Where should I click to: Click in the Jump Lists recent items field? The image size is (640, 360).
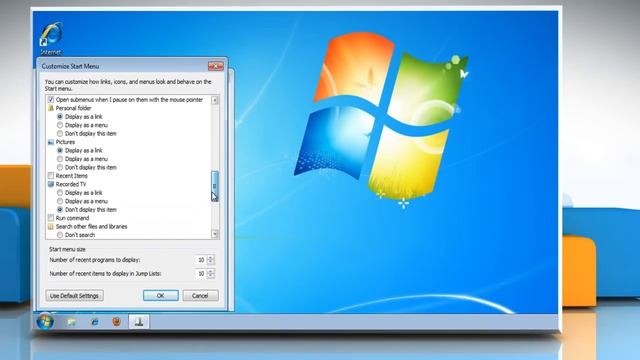coord(200,273)
